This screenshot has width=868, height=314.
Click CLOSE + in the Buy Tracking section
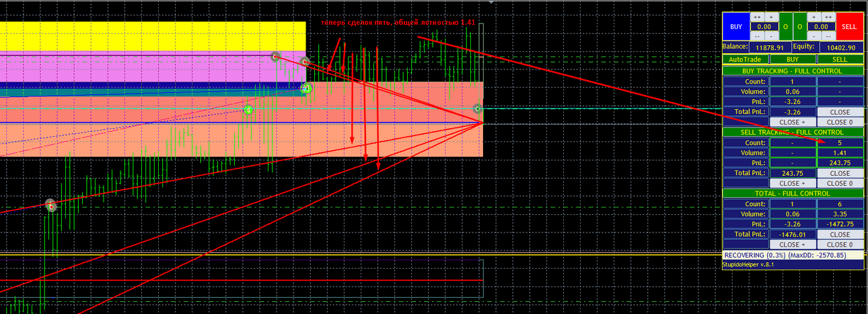point(793,122)
